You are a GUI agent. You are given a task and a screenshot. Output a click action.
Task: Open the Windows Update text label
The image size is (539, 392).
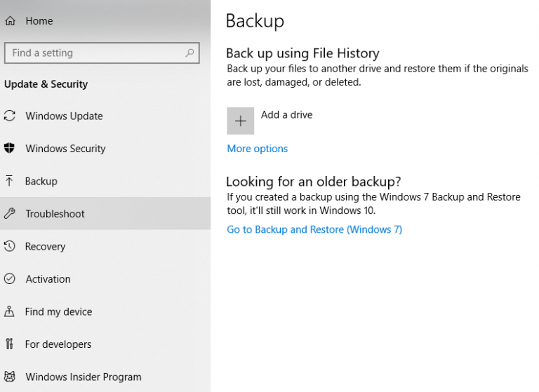point(64,116)
